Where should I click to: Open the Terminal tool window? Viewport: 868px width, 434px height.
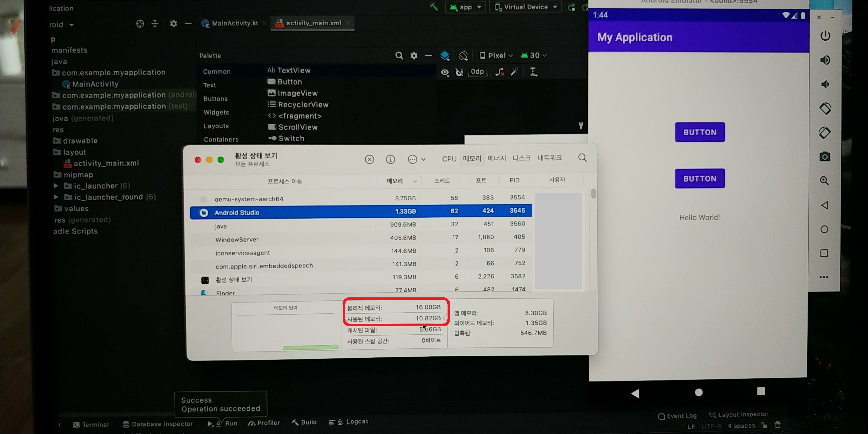click(91, 425)
